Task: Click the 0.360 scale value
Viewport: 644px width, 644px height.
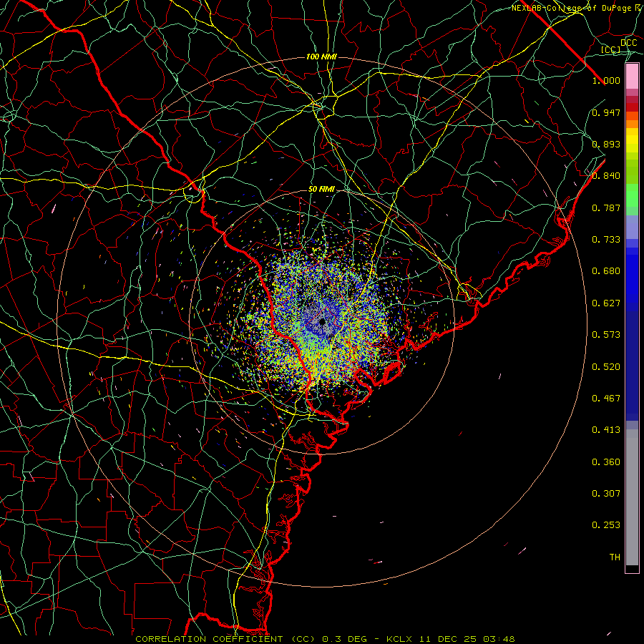Action: 606,462
